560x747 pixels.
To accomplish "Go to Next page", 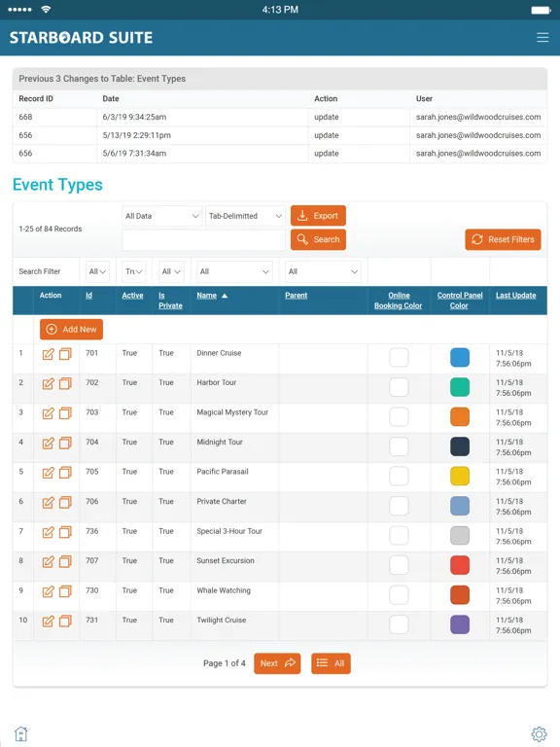I will [277, 663].
